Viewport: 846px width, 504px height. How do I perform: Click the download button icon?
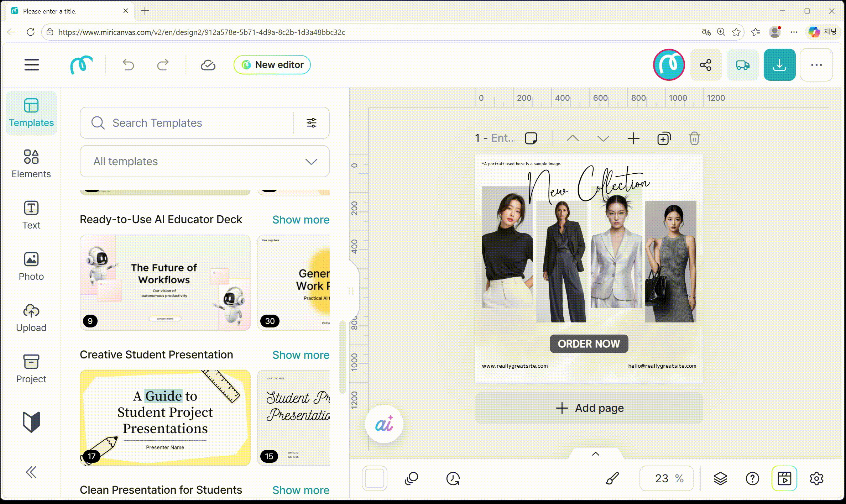click(x=779, y=65)
